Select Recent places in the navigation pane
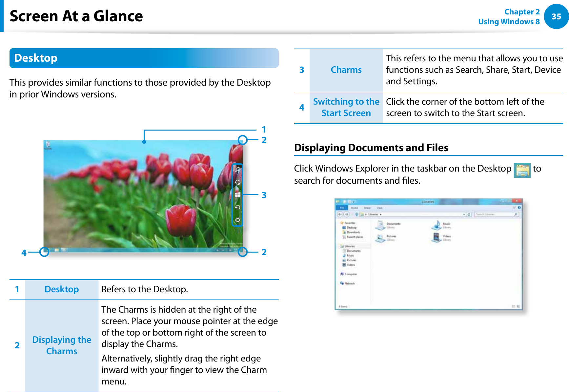 pyautogui.click(x=353, y=237)
